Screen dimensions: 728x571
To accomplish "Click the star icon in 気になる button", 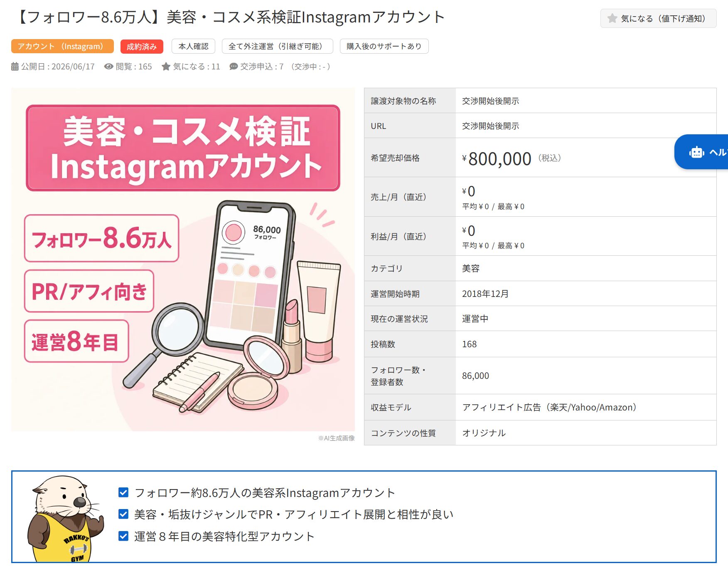I will [612, 18].
